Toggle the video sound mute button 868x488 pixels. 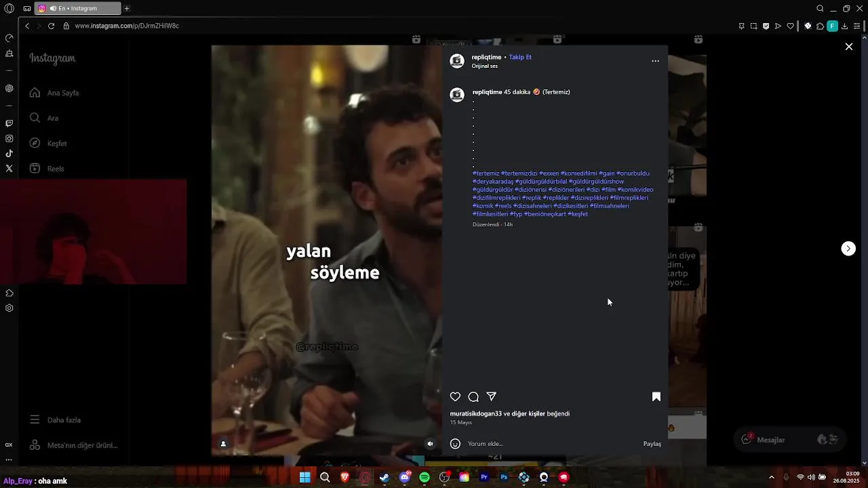coord(430,444)
